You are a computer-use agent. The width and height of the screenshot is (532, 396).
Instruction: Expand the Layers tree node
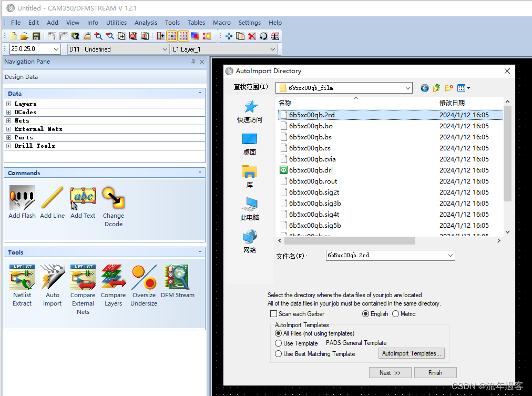click(9, 104)
